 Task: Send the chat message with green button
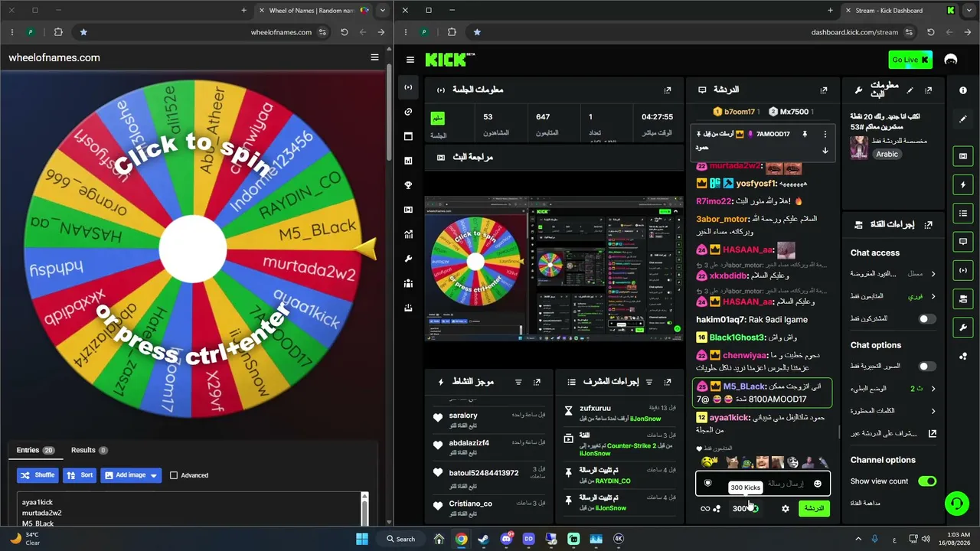click(x=814, y=508)
